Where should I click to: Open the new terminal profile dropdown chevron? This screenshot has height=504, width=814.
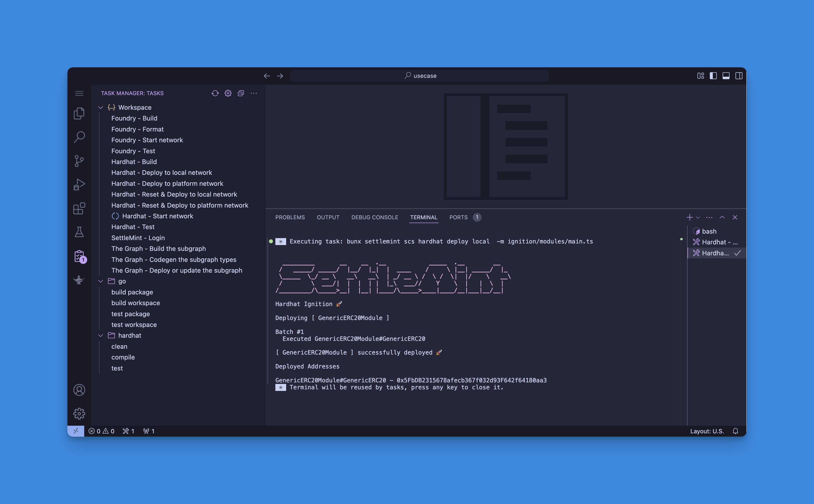point(698,218)
